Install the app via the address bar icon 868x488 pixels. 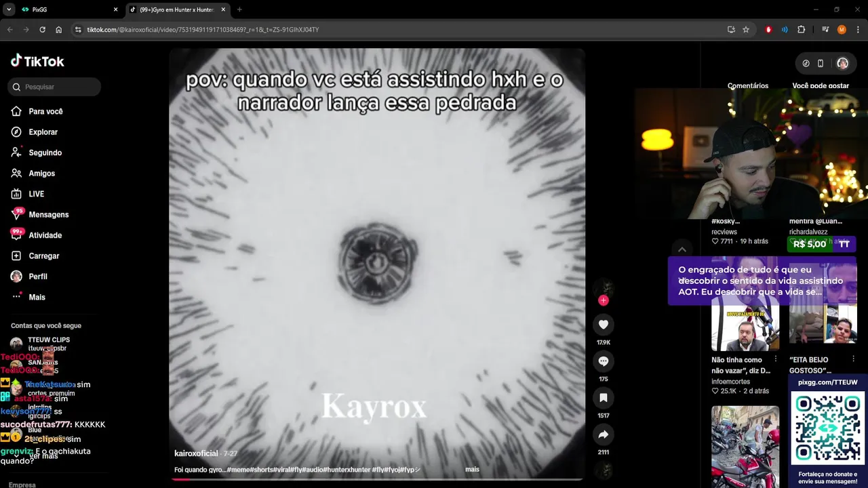point(731,30)
